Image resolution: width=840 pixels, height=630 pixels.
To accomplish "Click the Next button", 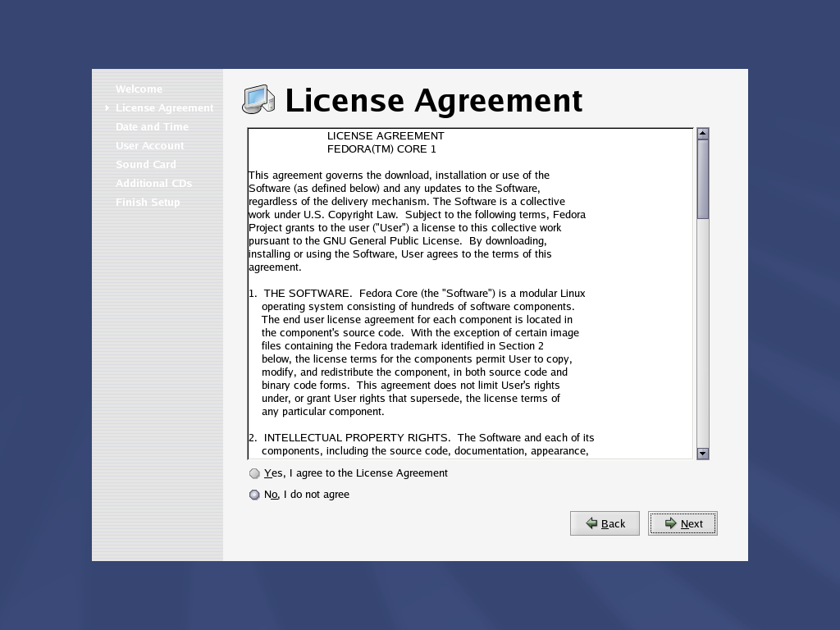I will click(x=682, y=523).
